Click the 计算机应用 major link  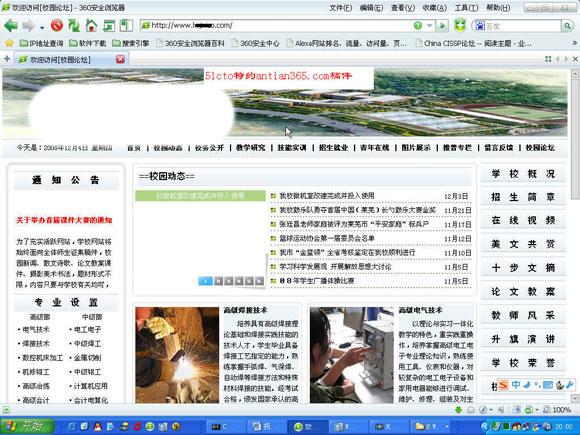[90, 386]
